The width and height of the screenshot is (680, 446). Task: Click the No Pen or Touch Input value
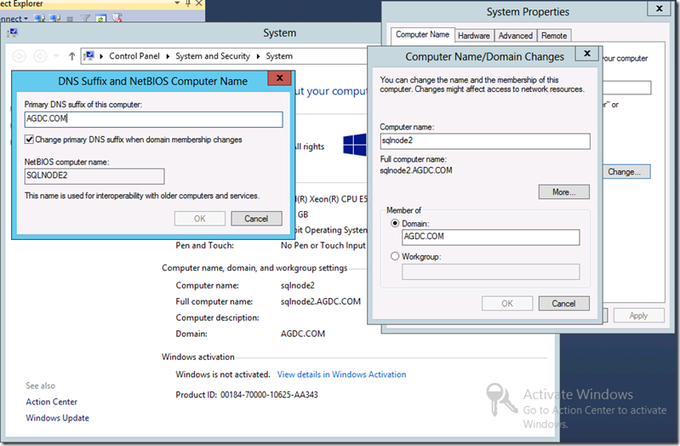[x=323, y=246]
